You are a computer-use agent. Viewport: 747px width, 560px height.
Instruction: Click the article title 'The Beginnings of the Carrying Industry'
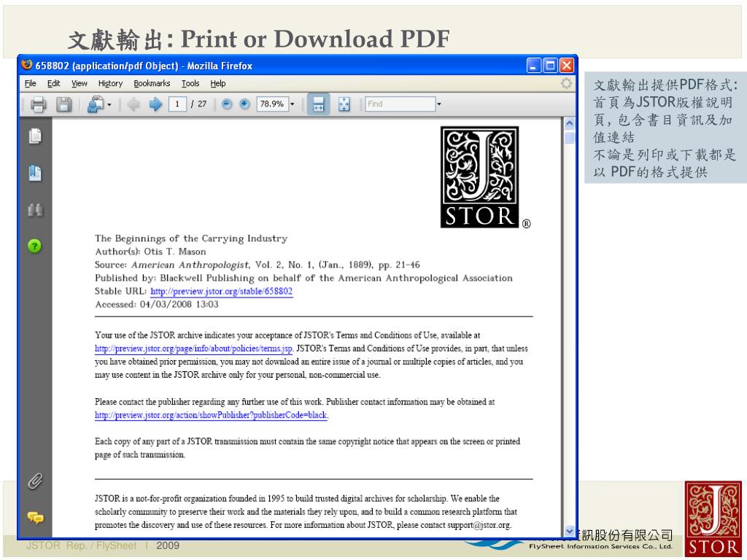coord(191,238)
